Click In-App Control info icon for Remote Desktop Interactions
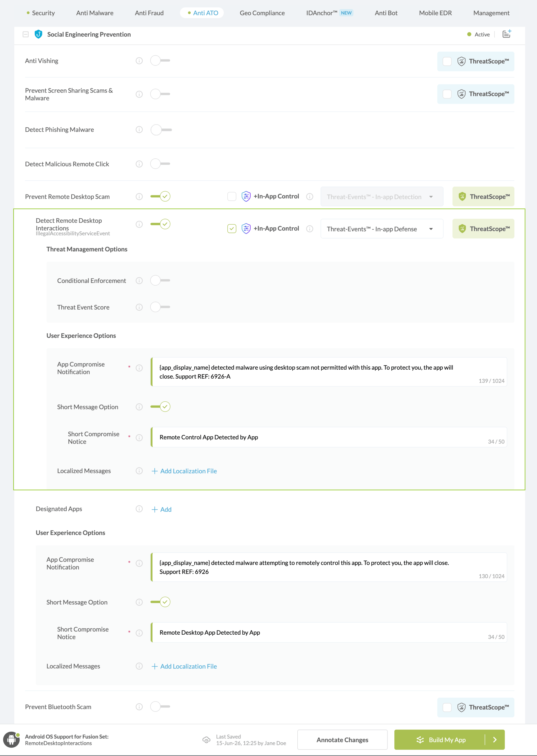 [309, 229]
